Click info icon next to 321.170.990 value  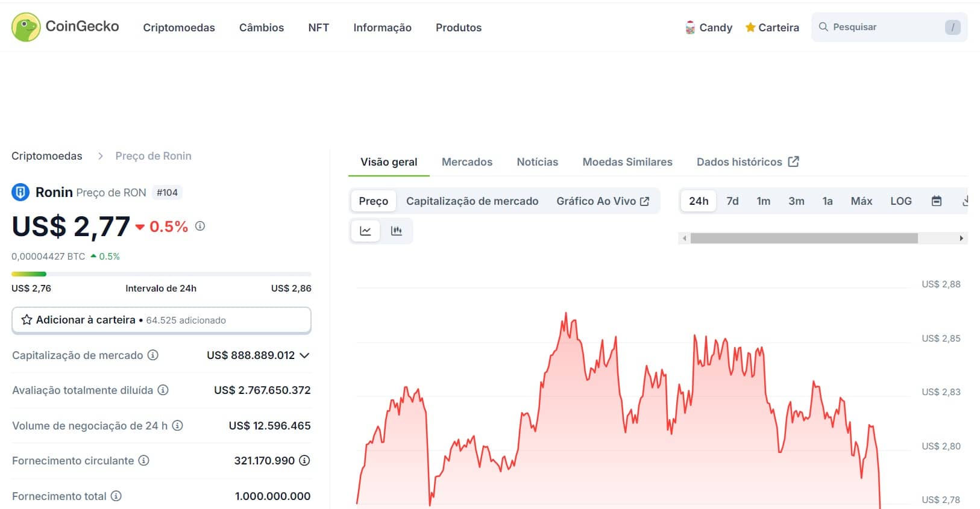click(304, 460)
